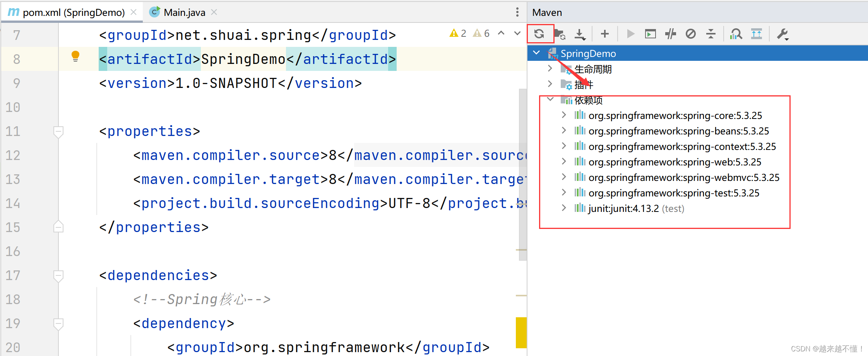This screenshot has height=356, width=868.
Task: Click the Execute Maven Goal icon
Action: pos(651,34)
